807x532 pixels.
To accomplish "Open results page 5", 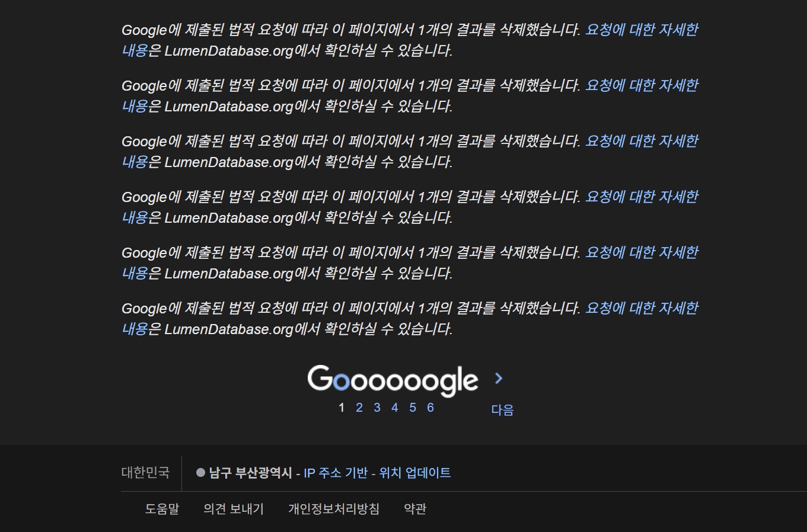I will tap(413, 408).
